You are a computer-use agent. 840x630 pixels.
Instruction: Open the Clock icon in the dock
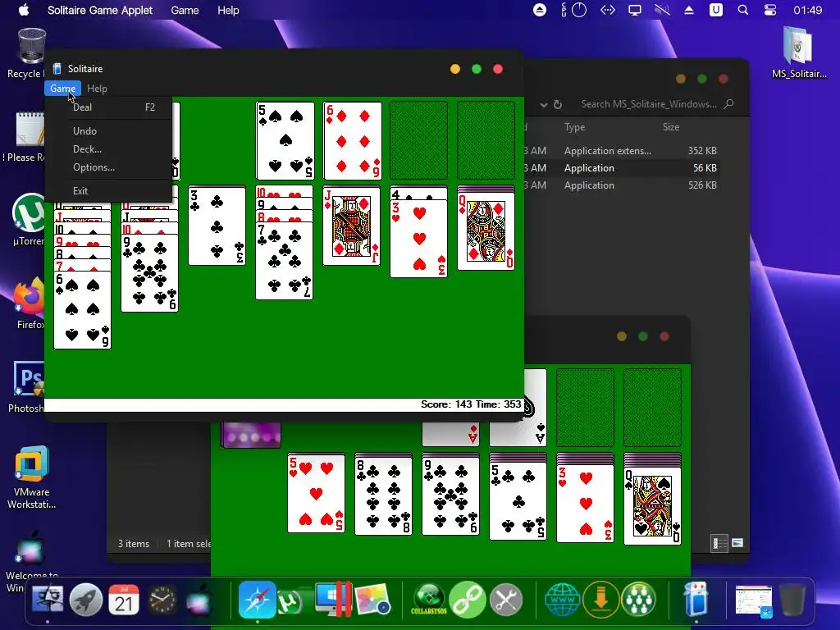click(162, 600)
